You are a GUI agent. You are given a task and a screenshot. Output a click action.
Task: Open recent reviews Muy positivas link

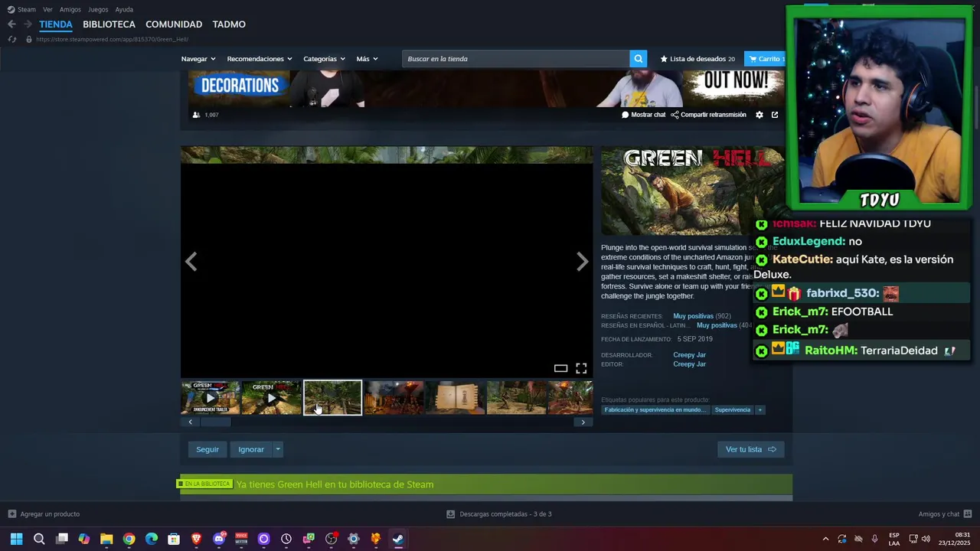pyautogui.click(x=693, y=316)
